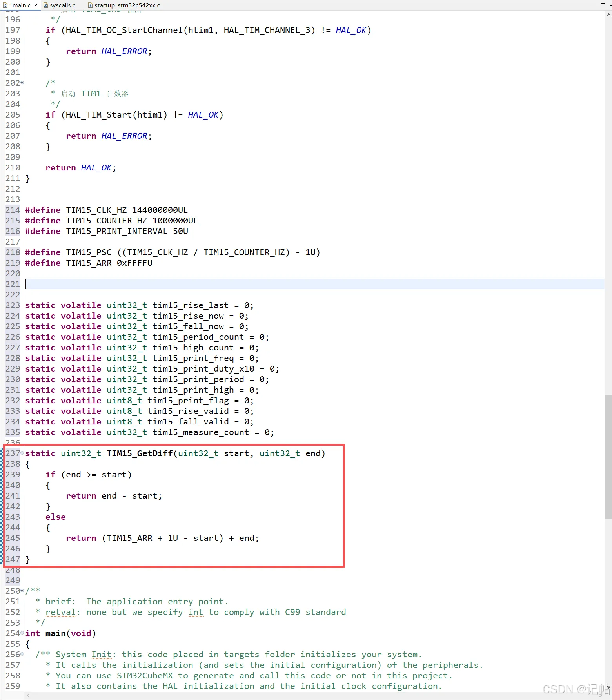Click tim15_period_count variable
The height and width of the screenshot is (700, 612).
point(198,337)
